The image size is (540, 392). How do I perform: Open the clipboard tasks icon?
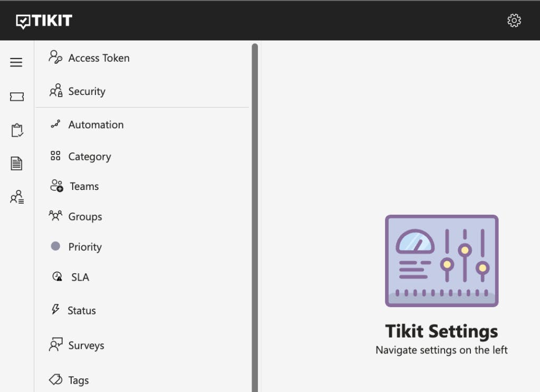coord(17,130)
